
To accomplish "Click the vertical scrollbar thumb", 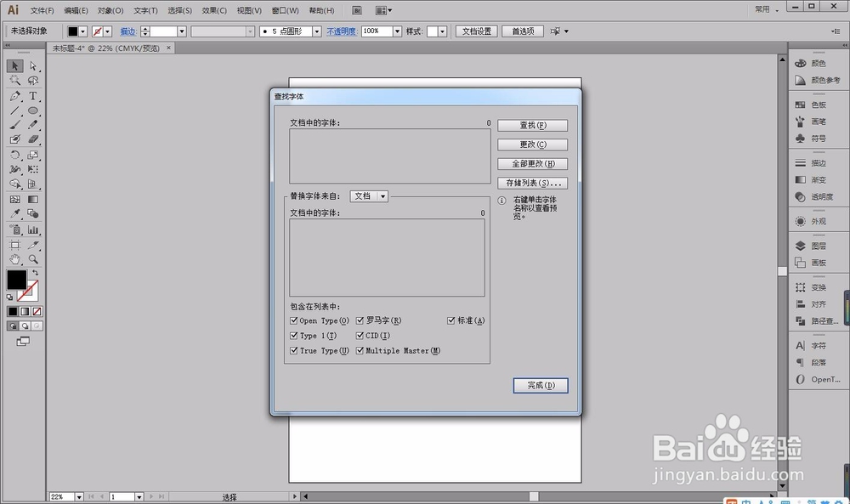I will [x=782, y=271].
